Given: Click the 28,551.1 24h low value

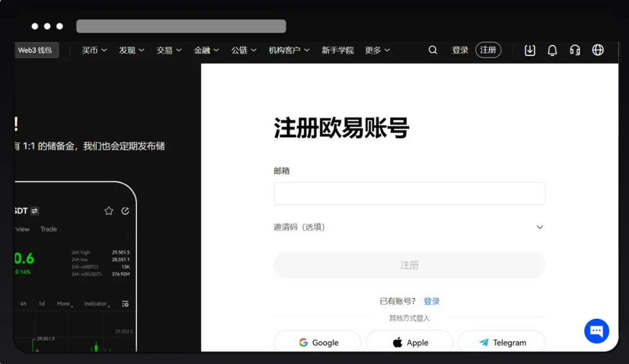Looking at the screenshot, I should (x=121, y=259).
